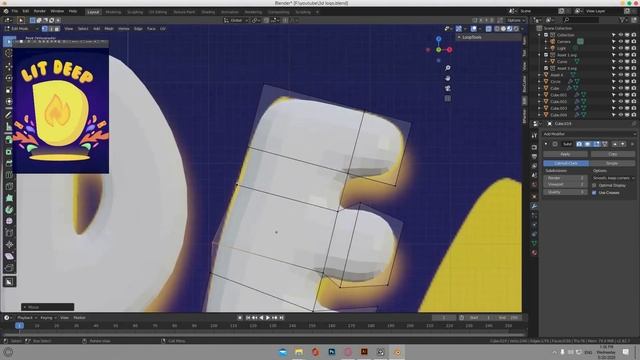The image size is (640, 360).
Task: Hide the Camera object using its eye icon
Action: (x=620, y=42)
